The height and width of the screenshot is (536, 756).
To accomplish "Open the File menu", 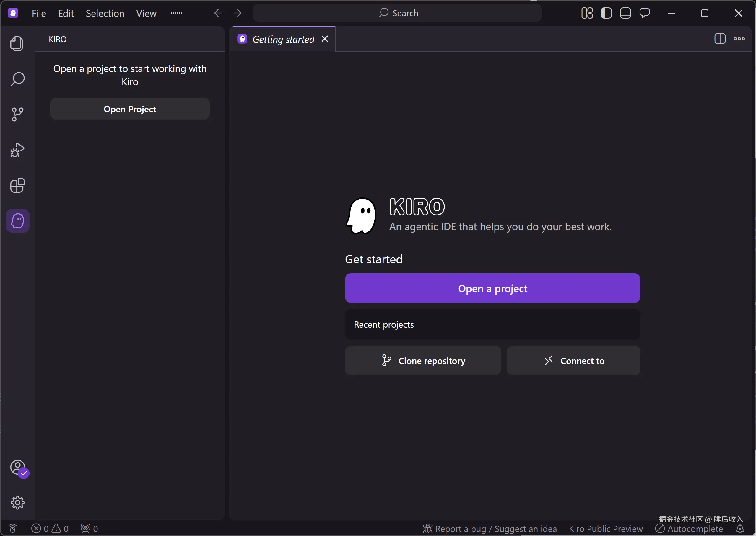I will [x=39, y=13].
